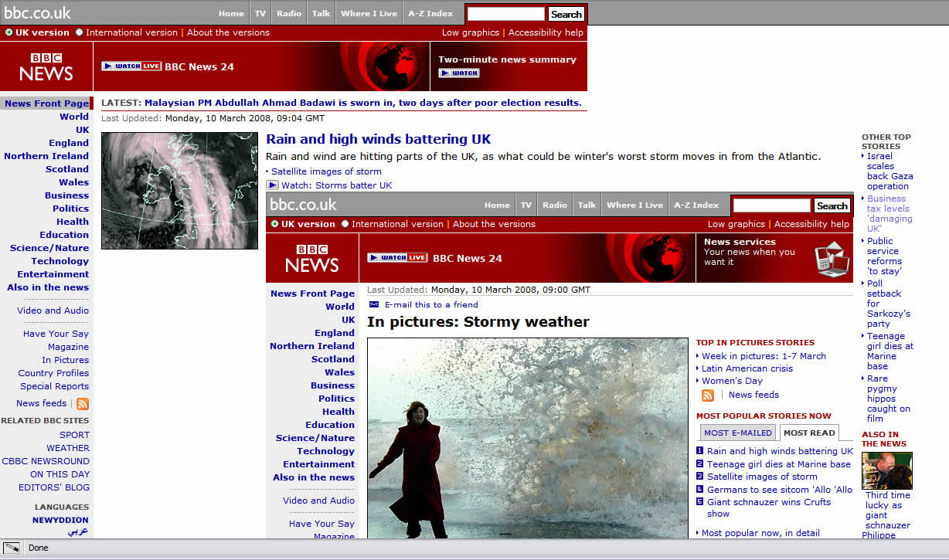Click the front page search text field
The height and width of the screenshot is (560, 949).
[x=506, y=14]
